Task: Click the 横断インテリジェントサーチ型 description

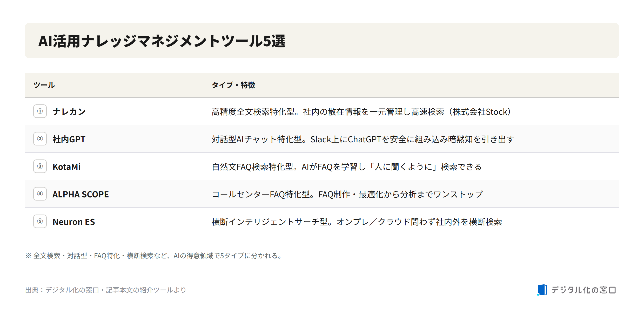Action: 357,222
